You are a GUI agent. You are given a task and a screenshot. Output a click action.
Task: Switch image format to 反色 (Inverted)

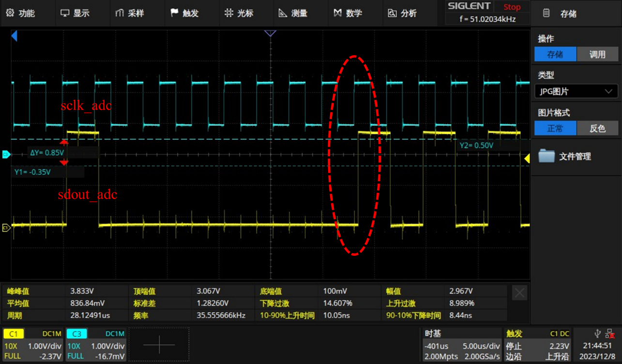pyautogui.click(x=597, y=128)
